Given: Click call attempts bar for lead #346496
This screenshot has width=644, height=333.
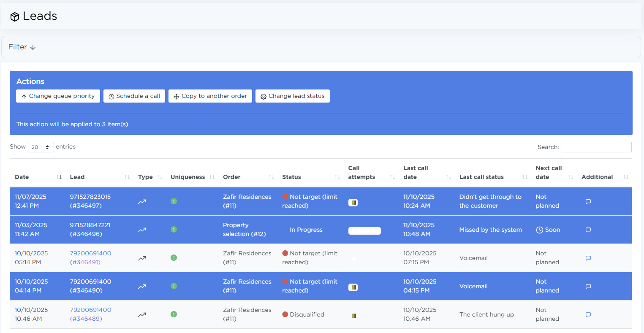Looking at the screenshot, I should pyautogui.click(x=364, y=231).
